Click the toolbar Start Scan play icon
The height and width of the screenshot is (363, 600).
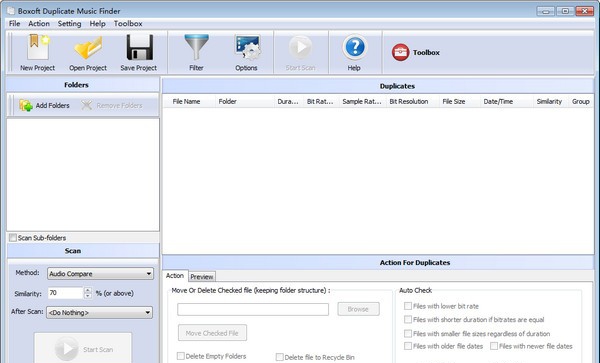coord(300,52)
